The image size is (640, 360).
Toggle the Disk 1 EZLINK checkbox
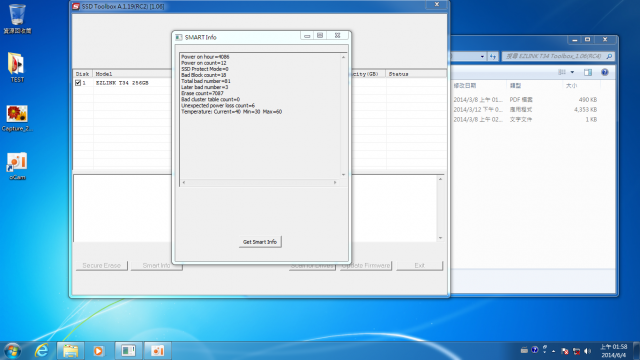click(78, 83)
